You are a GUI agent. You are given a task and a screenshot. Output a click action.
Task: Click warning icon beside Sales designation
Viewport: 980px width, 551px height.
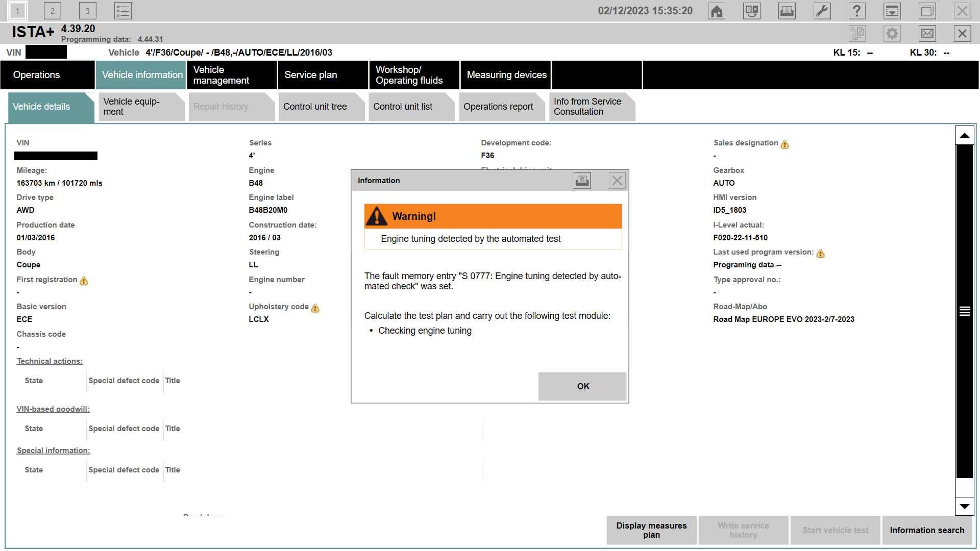[x=785, y=144]
